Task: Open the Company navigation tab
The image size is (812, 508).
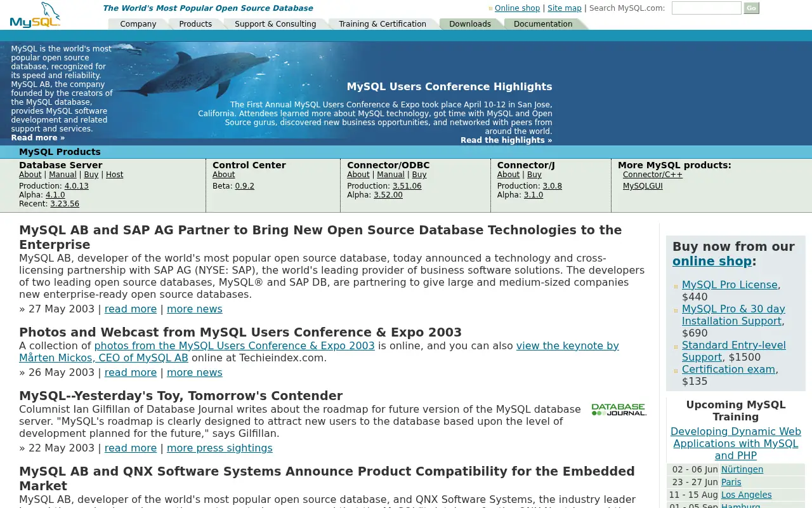Action: coord(138,24)
